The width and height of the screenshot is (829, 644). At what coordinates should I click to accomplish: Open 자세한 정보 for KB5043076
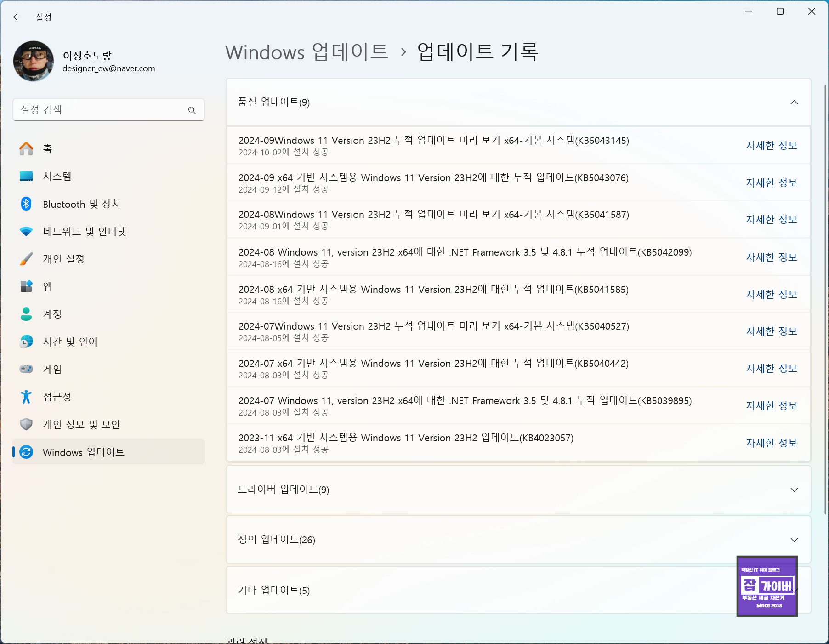771,182
